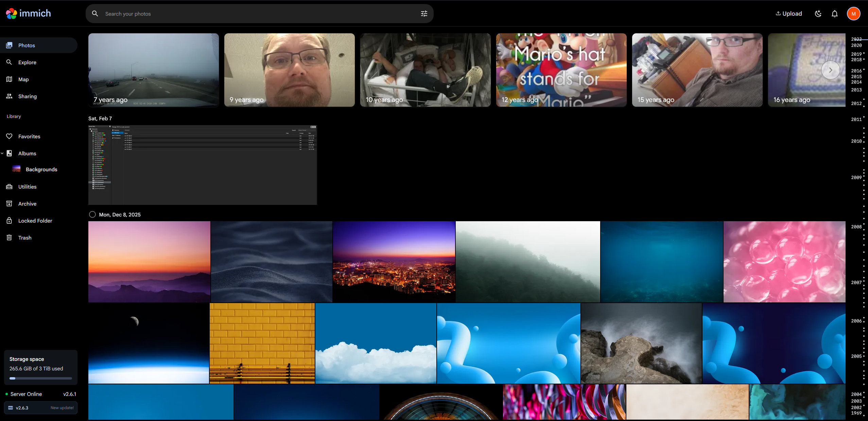Open the Locked Folder

click(35, 221)
